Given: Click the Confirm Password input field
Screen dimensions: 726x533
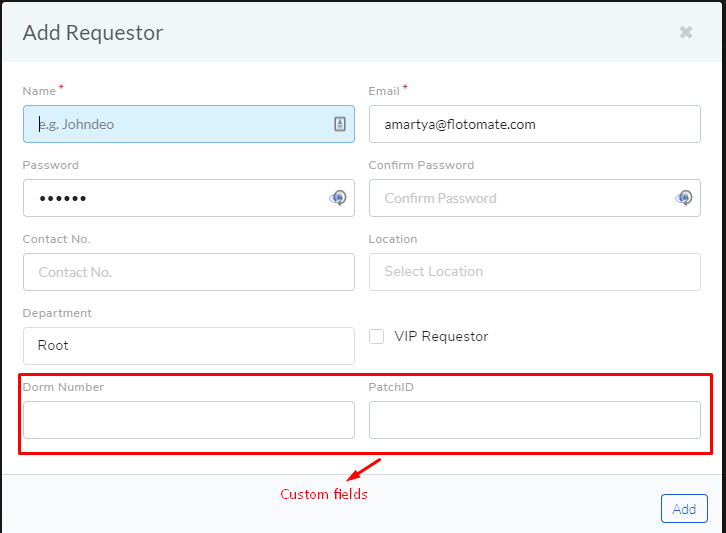Looking at the screenshot, I should 535,198.
